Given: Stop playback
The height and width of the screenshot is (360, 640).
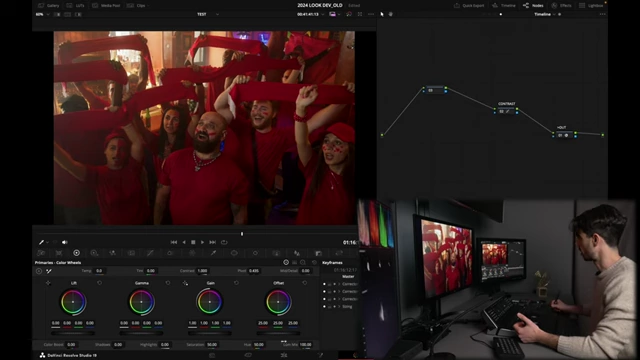Looking at the screenshot, I should pos(193,242).
